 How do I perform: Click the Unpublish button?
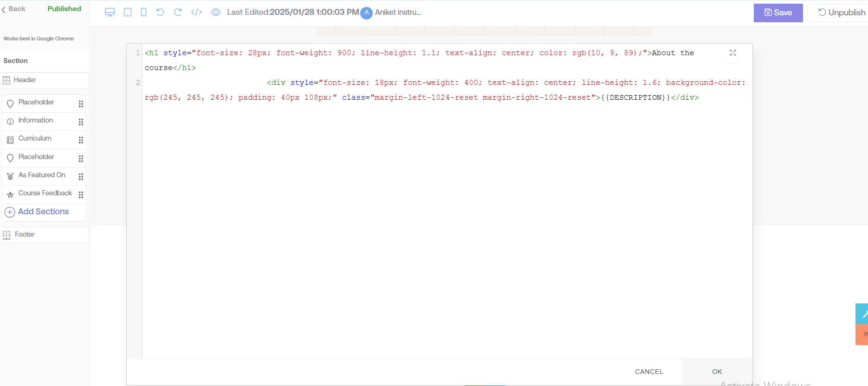[841, 13]
